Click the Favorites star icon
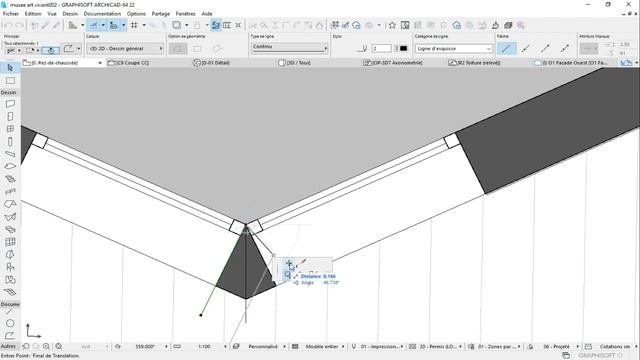This screenshot has height=360, width=640. tap(392, 25)
